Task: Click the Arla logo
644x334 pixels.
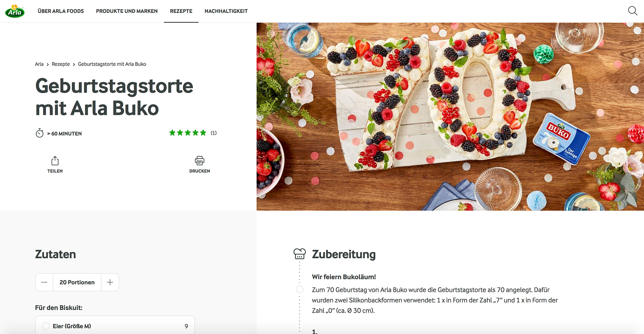Action: [15, 11]
